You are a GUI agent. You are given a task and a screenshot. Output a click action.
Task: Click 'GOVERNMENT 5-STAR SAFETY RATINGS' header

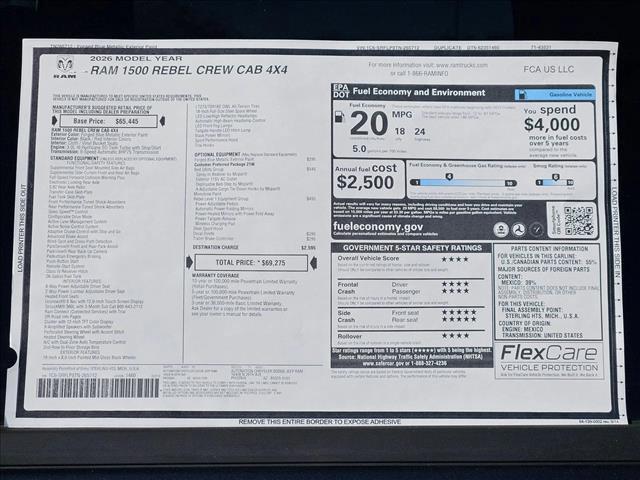(412, 248)
